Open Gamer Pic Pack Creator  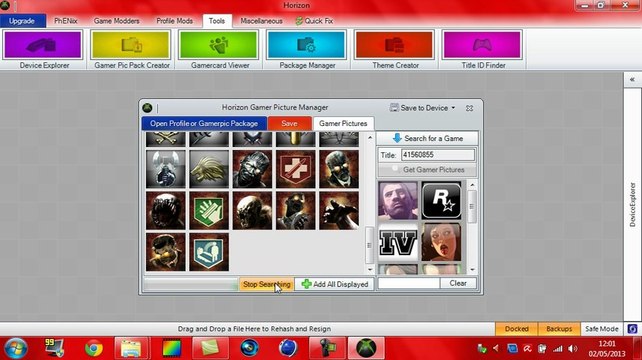[131, 49]
